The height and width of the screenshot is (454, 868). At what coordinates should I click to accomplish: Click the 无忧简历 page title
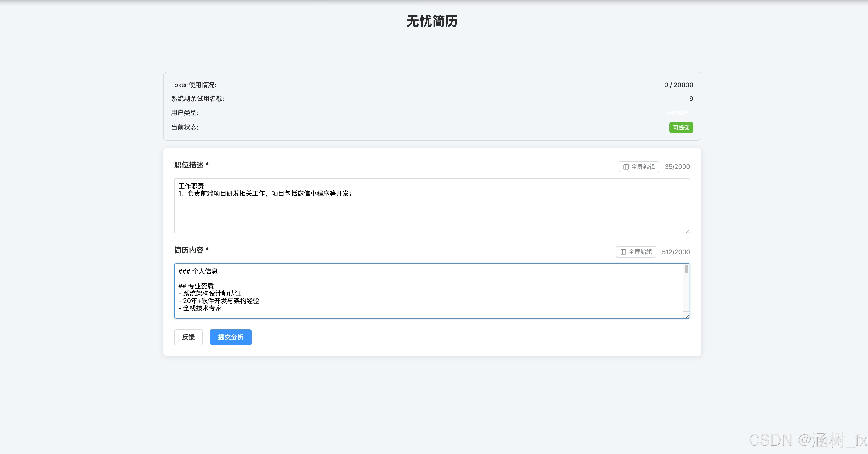[432, 21]
